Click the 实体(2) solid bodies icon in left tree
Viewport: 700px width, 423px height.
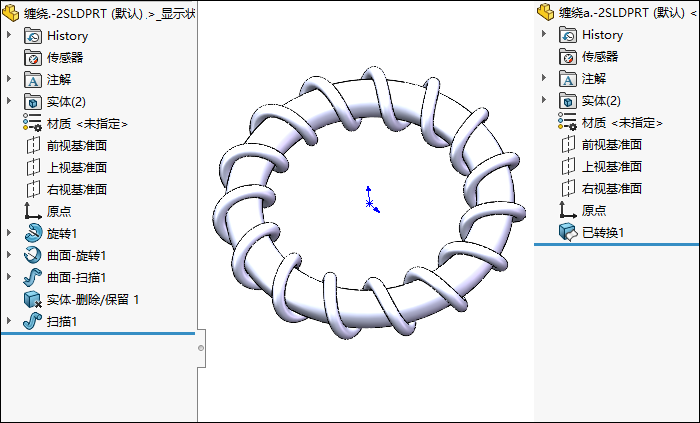(33, 102)
